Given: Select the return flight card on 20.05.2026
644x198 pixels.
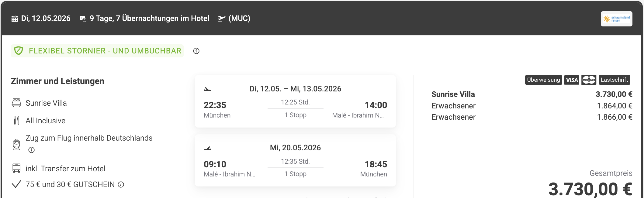Looking at the screenshot, I should [x=295, y=160].
